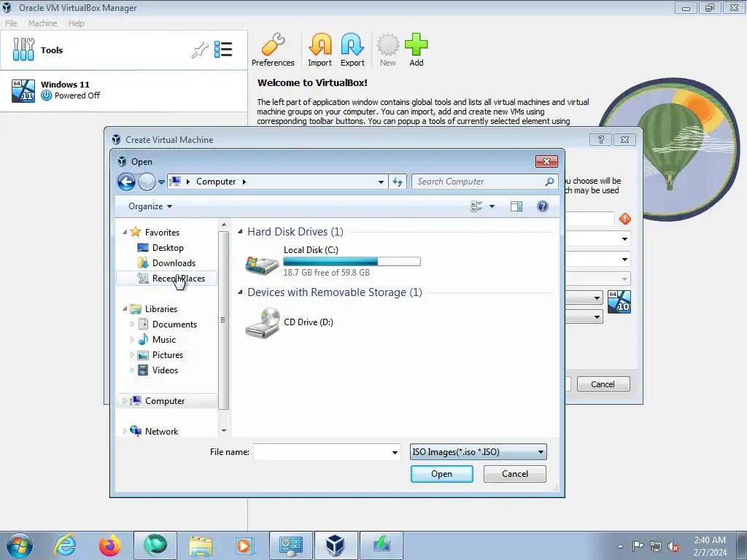This screenshot has width=747, height=560.
Task: Click the Local Disk C: usage bar
Action: pyautogui.click(x=352, y=262)
